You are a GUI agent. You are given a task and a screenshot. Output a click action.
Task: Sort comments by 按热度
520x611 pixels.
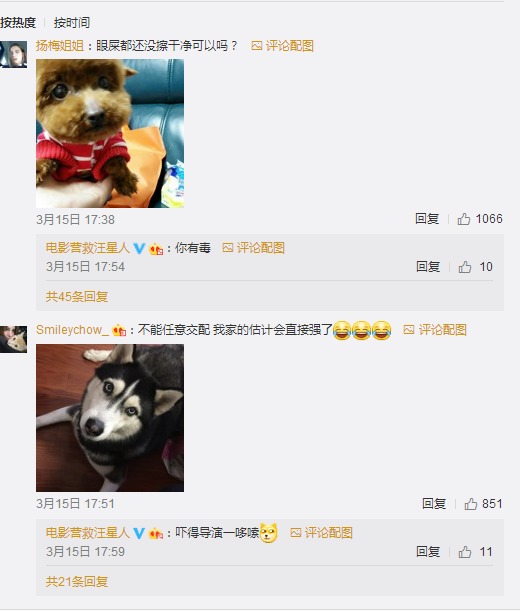[18, 23]
